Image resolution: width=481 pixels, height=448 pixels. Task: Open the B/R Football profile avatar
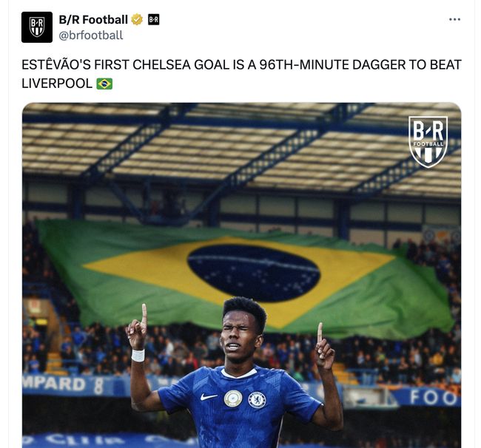[37, 27]
